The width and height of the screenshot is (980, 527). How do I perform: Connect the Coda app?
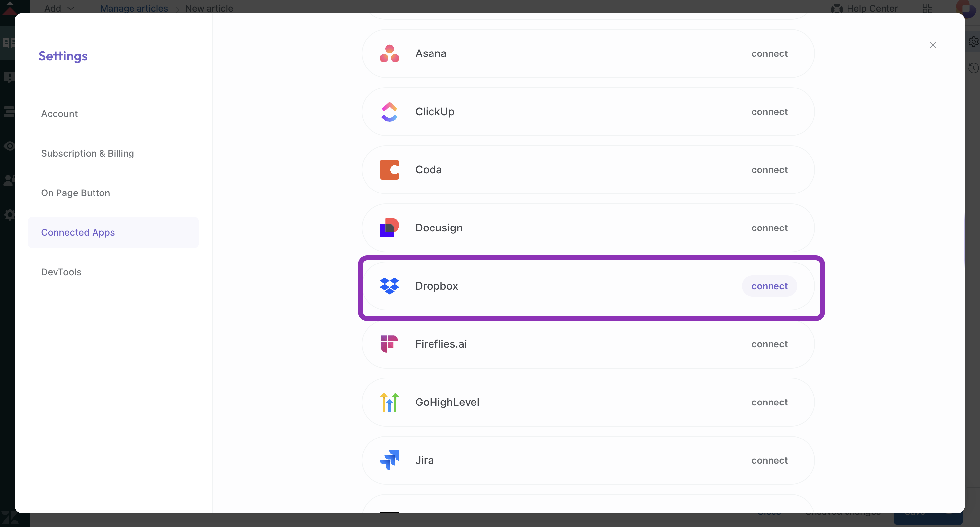click(769, 170)
